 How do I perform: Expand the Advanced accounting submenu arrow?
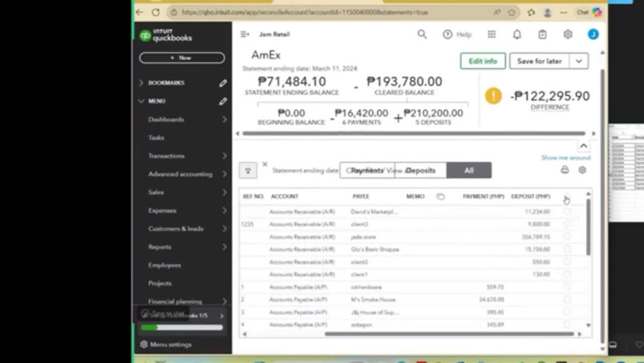click(224, 174)
